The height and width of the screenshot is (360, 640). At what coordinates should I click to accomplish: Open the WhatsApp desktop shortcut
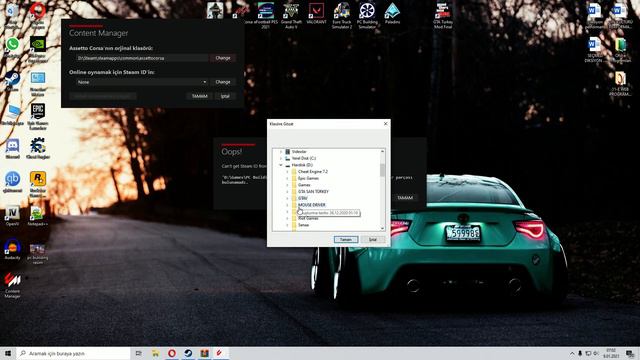(12, 47)
